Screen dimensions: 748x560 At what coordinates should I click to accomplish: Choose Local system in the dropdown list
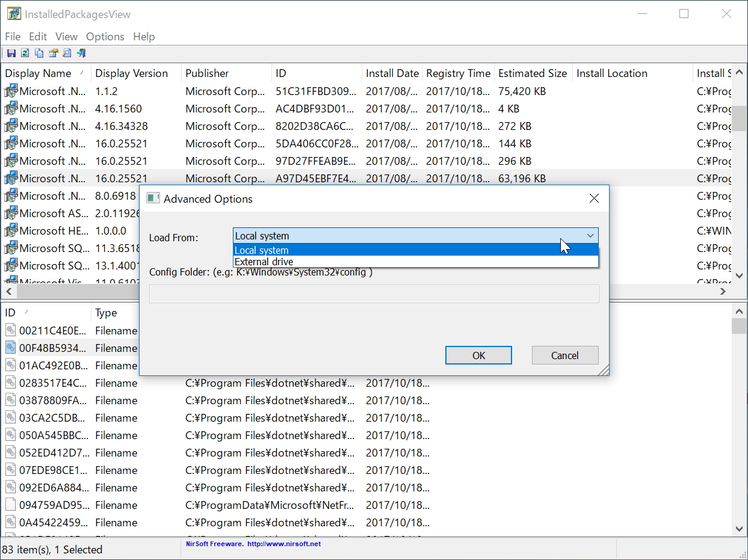pyautogui.click(x=416, y=250)
